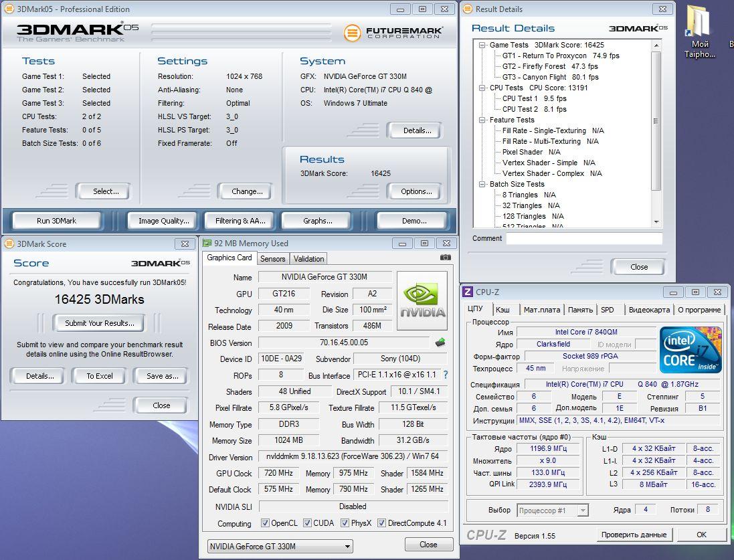Open the GPU selection dropdown in GPU-Z

(280, 546)
